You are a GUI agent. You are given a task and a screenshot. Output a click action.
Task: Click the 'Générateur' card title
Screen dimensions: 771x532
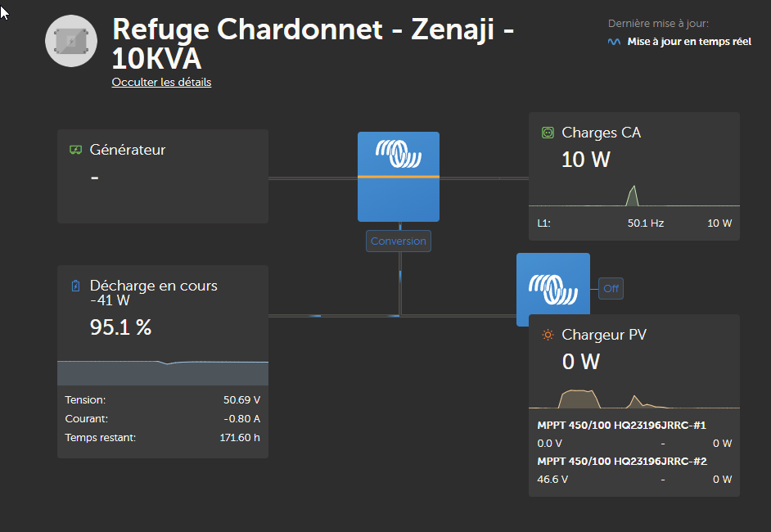pos(128,150)
